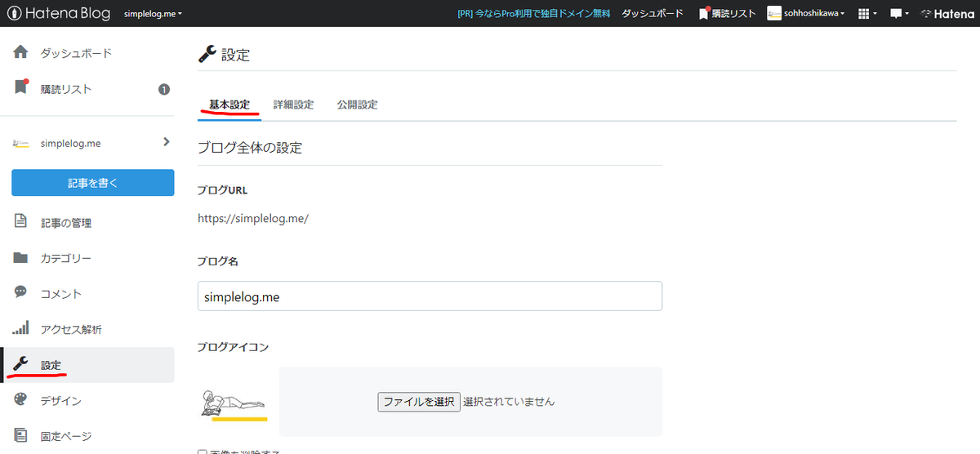Click the page icon beside 固定ページ
980x454 pixels.
tap(21, 435)
